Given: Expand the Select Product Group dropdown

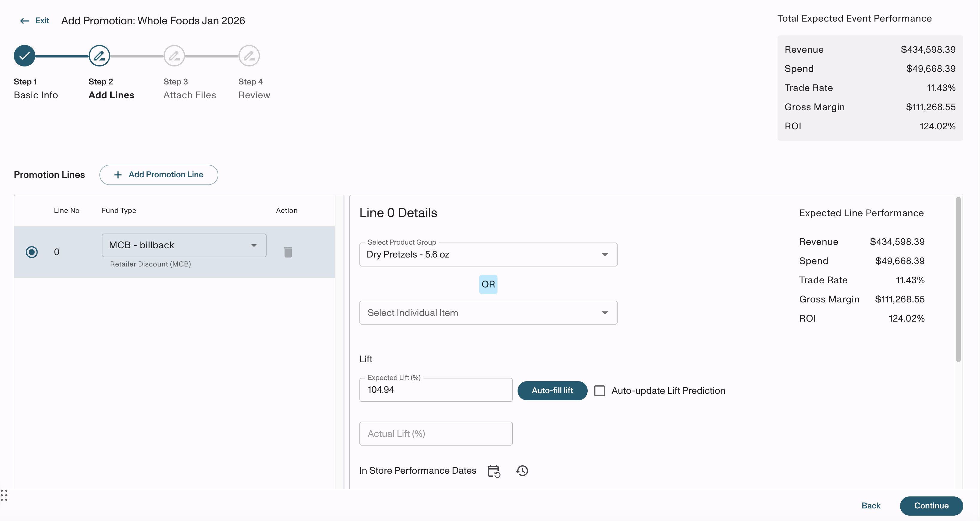Looking at the screenshot, I should [488, 255].
